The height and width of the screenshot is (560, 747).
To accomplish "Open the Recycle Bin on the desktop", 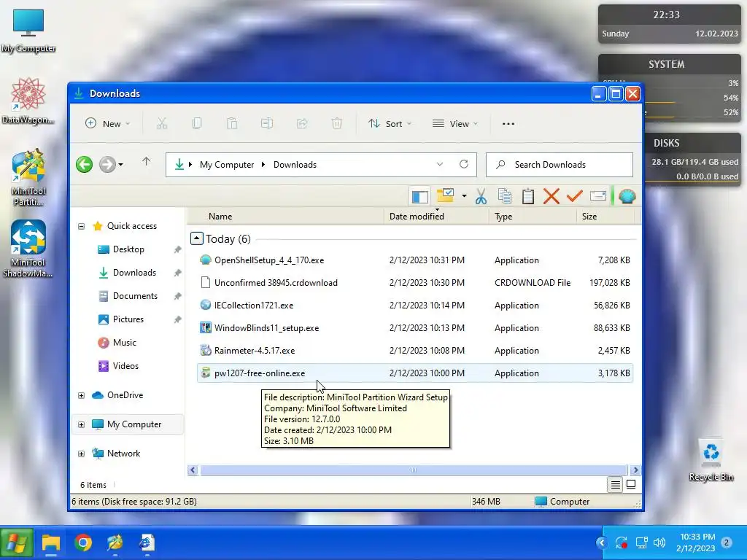I will coord(711,461).
